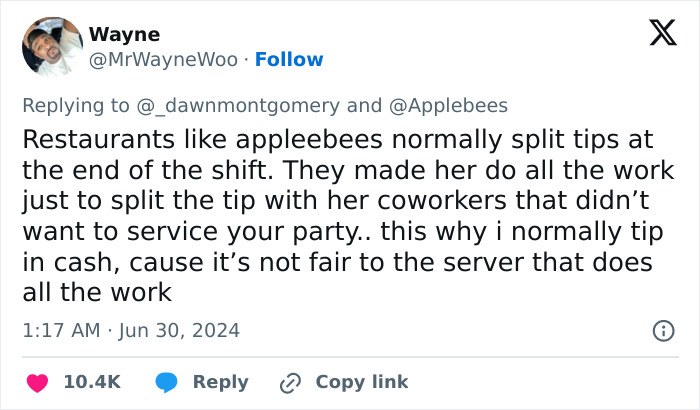Click the 10.4K likes count
This screenshot has width=700, height=410.
point(92,382)
